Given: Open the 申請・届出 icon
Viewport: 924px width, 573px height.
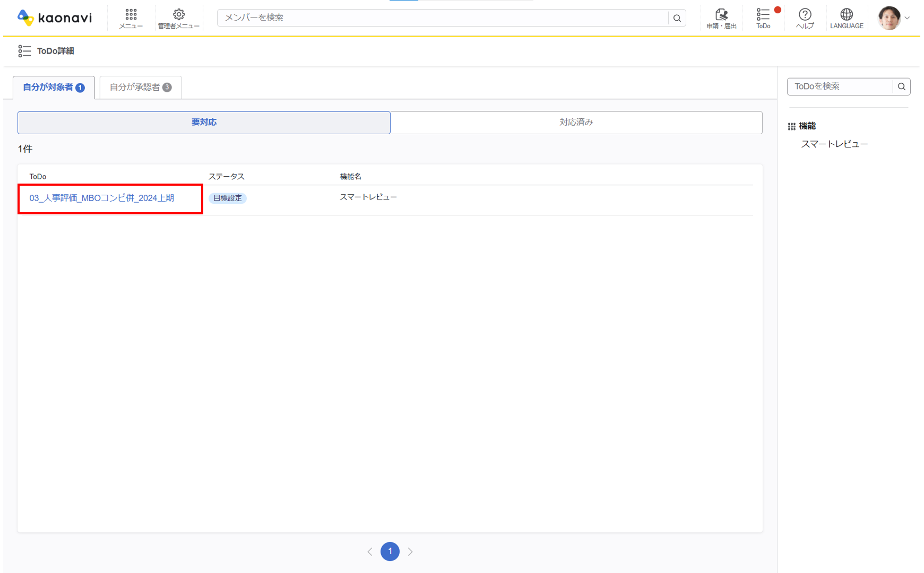Looking at the screenshot, I should tap(721, 18).
